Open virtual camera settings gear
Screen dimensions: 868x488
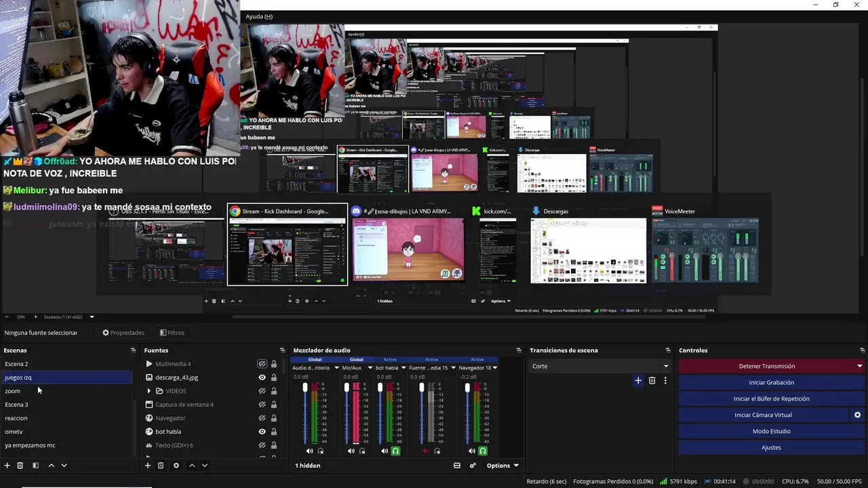pyautogui.click(x=857, y=415)
